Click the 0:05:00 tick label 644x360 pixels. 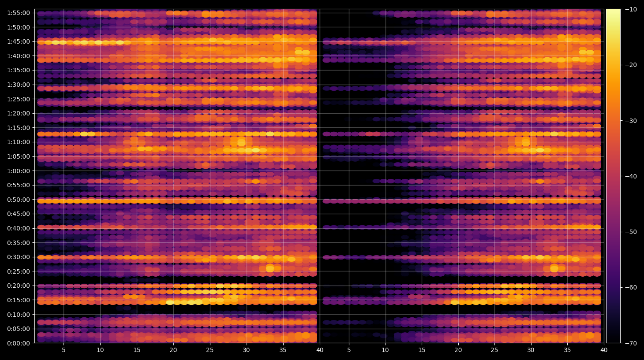click(x=19, y=329)
